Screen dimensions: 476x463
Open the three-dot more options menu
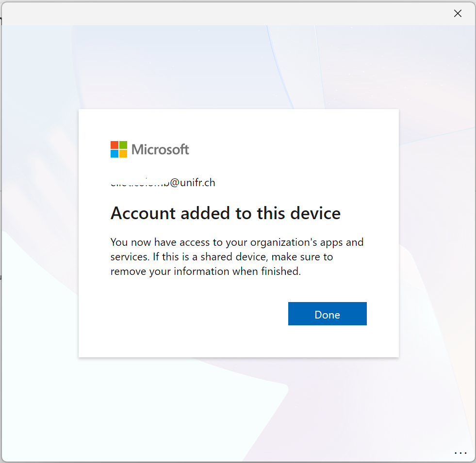(460, 453)
